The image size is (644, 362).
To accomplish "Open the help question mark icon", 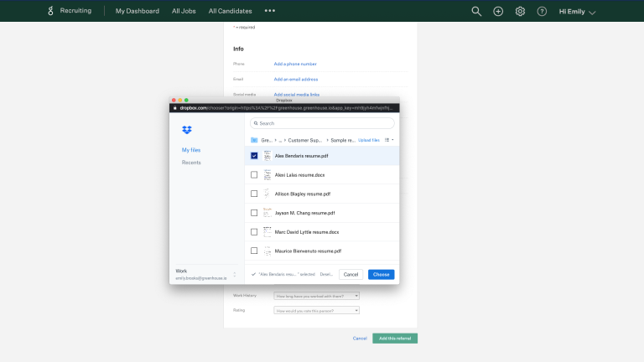I will pyautogui.click(x=542, y=11).
